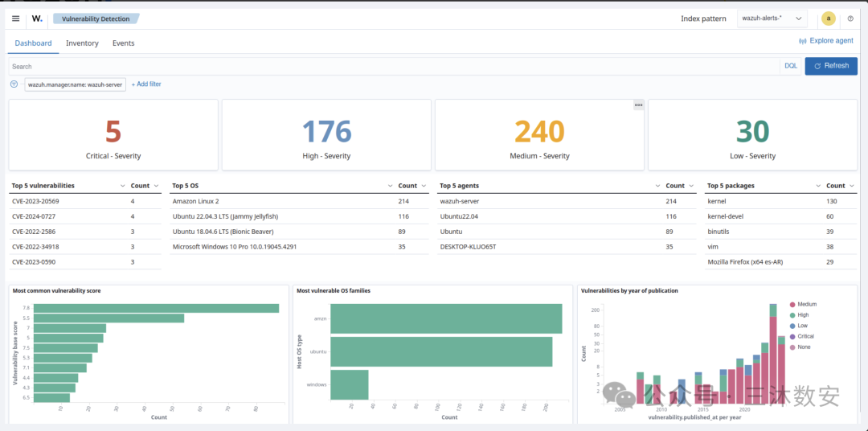Refresh the dashboard data
868x431 pixels.
(831, 66)
